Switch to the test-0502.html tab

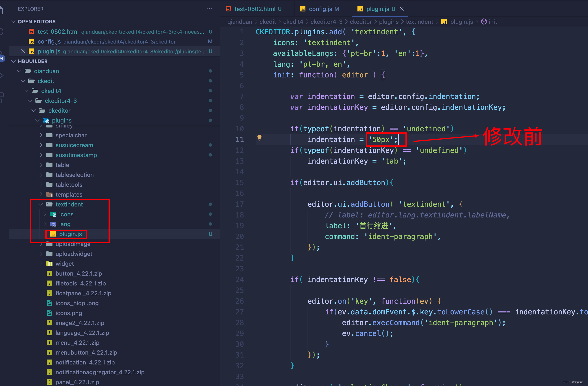[255, 9]
